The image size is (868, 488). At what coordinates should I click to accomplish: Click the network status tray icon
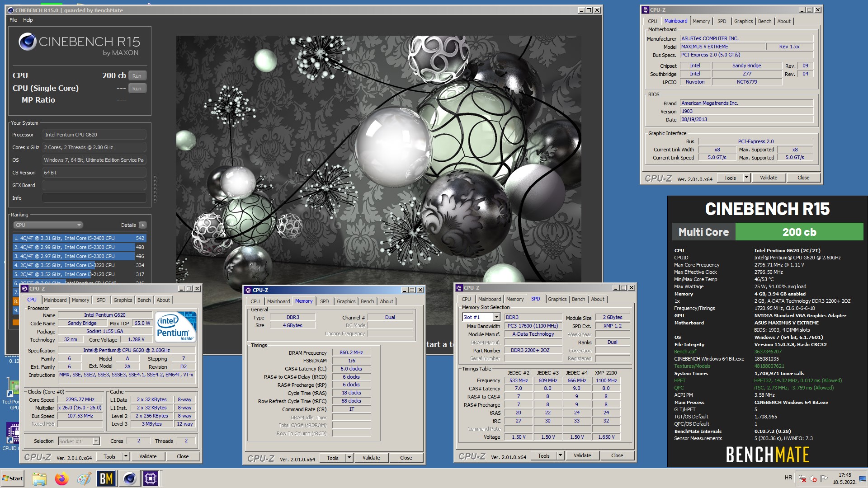pos(802,479)
